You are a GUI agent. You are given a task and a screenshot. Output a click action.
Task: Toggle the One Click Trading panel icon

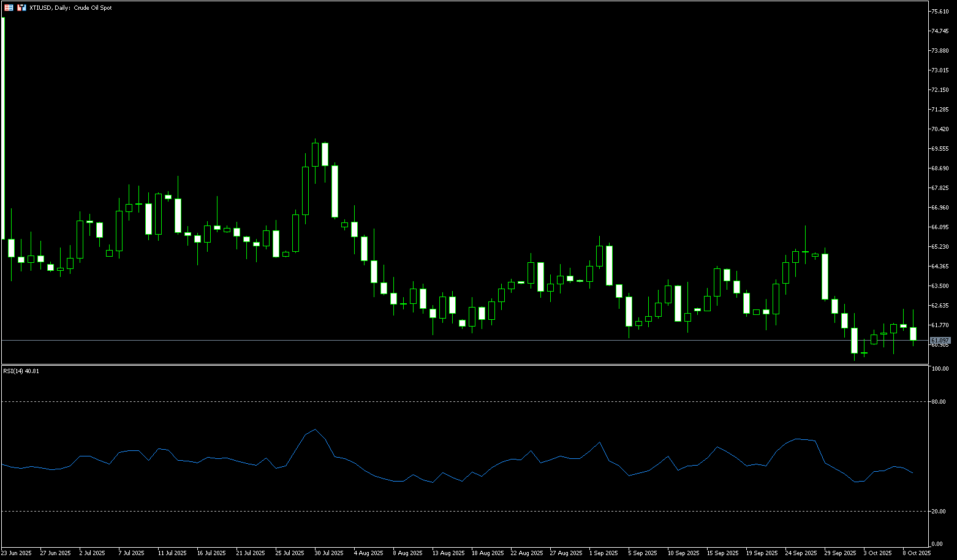coord(9,8)
